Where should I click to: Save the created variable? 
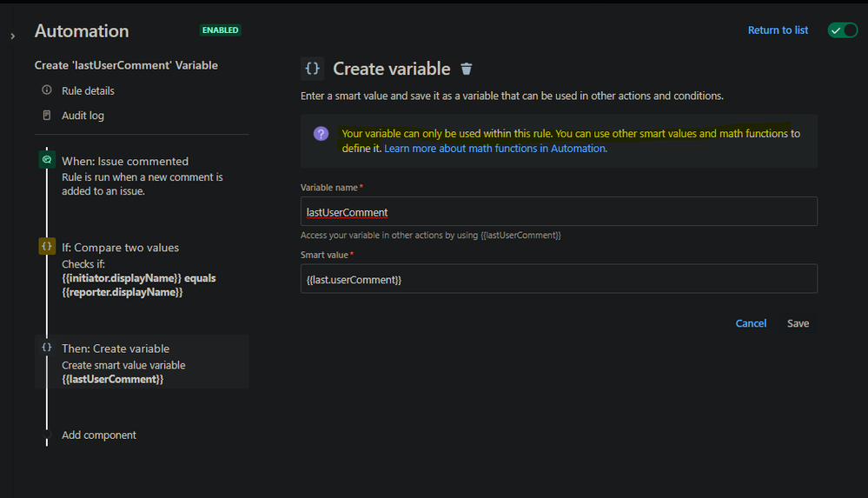coord(798,323)
